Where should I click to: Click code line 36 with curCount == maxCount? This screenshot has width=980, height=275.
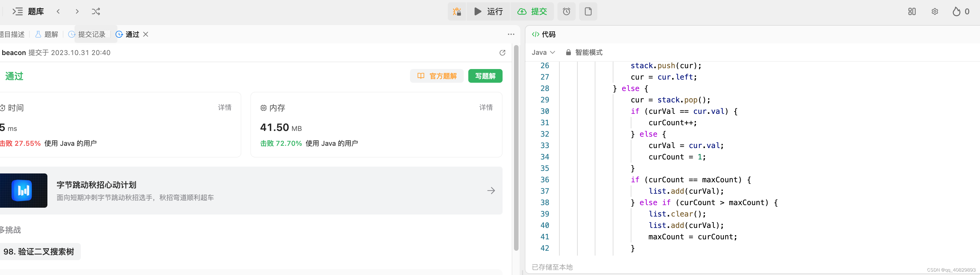point(690,180)
